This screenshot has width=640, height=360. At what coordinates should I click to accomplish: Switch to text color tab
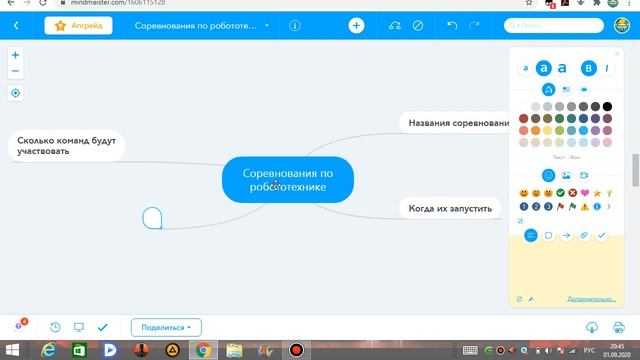coord(548,89)
